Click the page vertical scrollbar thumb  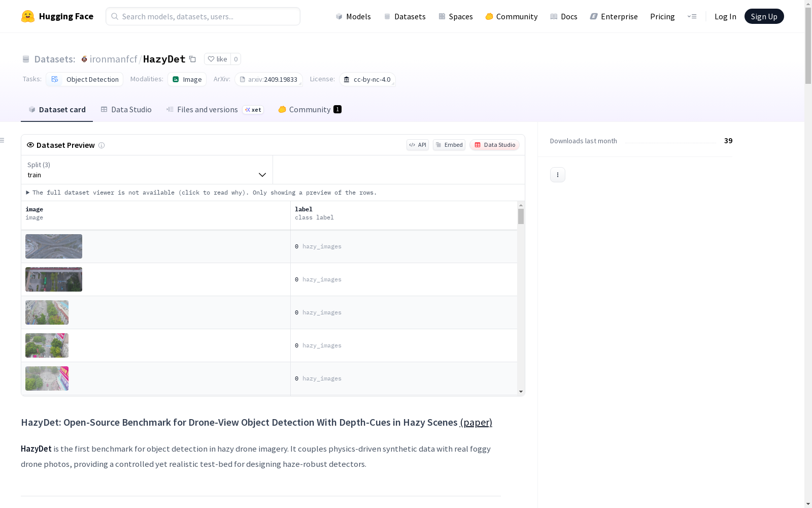point(808,46)
